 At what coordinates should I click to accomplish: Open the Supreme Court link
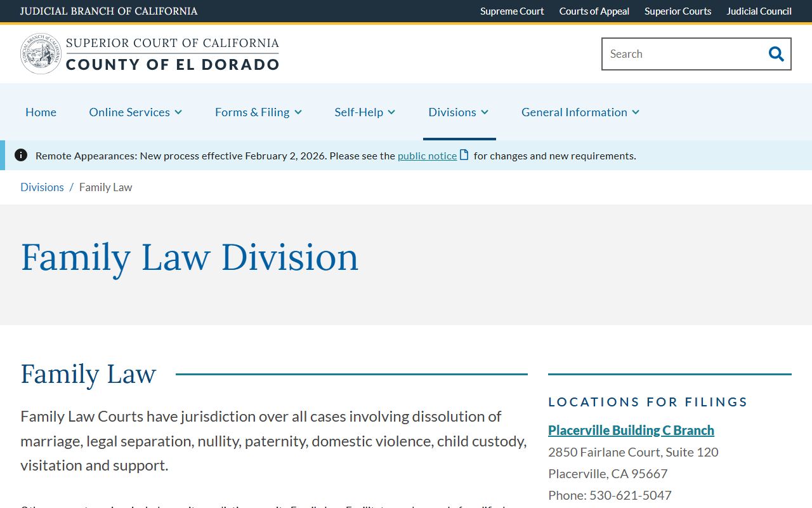click(x=512, y=11)
